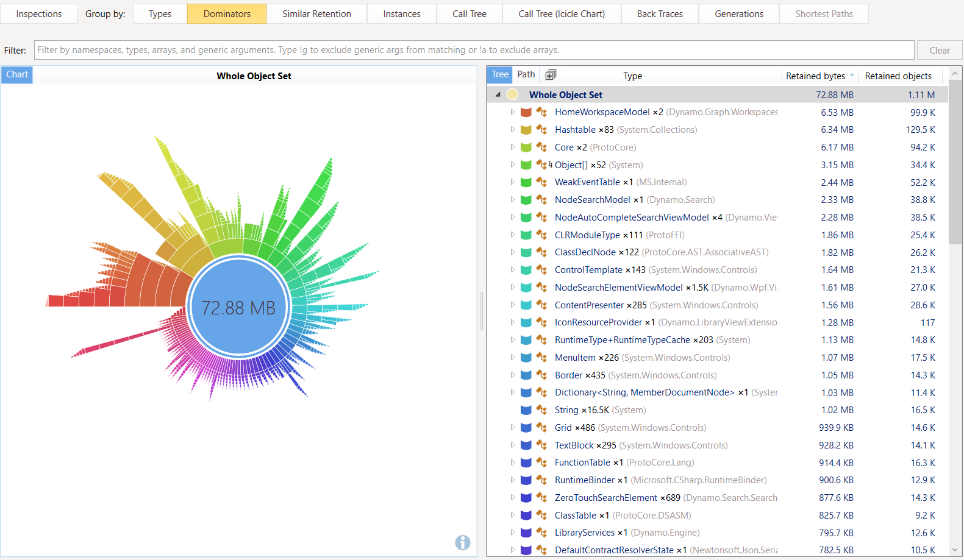Click the yellow circle icon of Whole Object Set
This screenshot has height=560, width=964.
[x=513, y=94]
